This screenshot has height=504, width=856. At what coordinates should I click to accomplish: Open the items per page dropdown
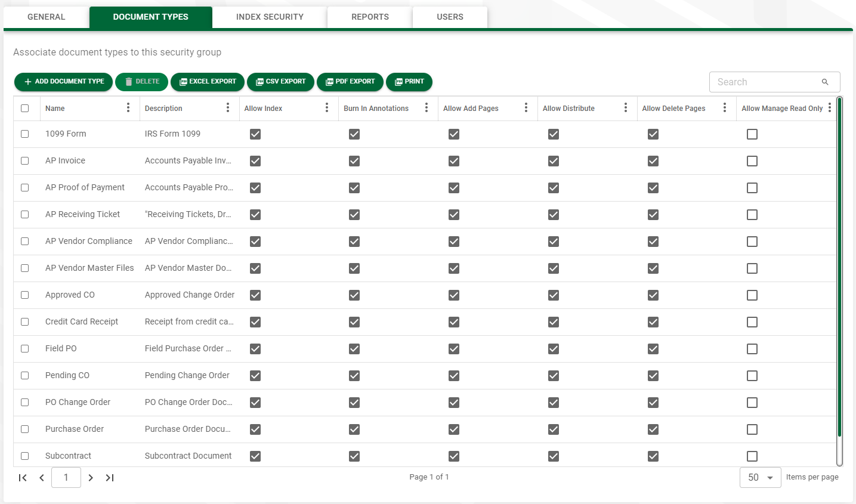click(x=761, y=478)
